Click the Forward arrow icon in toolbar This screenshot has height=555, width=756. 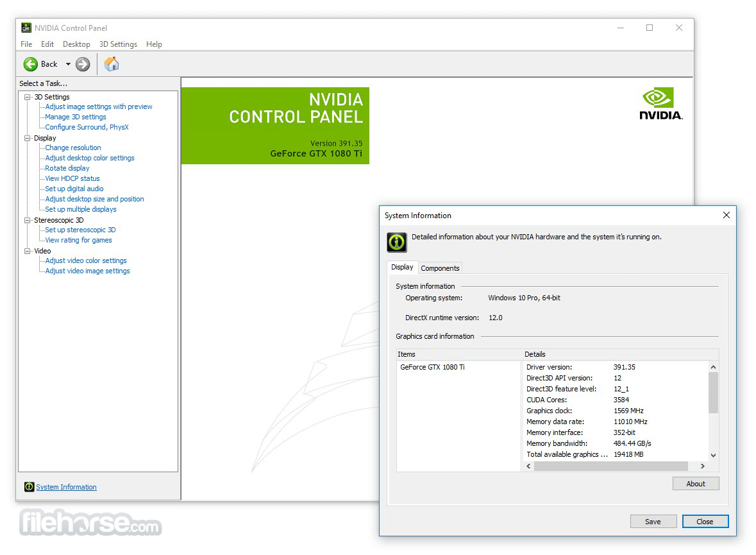(83, 64)
